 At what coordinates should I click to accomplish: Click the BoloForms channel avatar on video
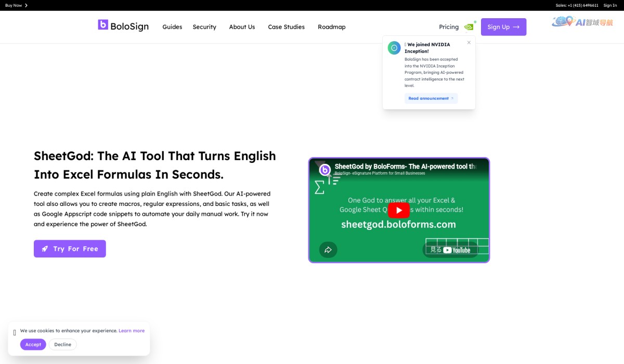[x=325, y=170]
